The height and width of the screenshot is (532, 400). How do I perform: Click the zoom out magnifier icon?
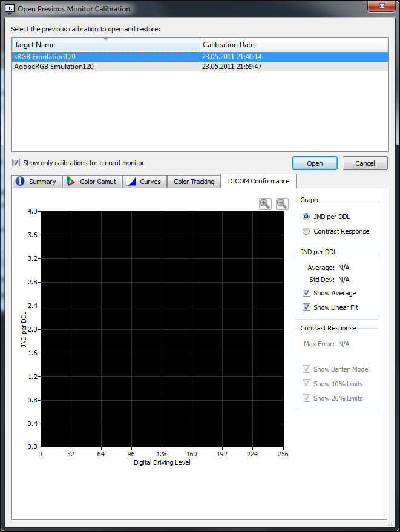[x=282, y=204]
